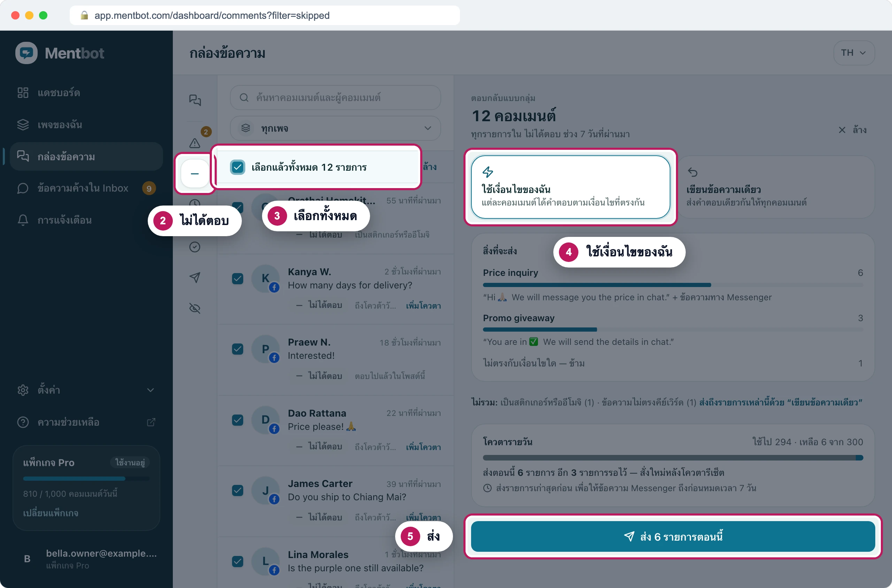Uncheck Lina Morales's comment checkbox
This screenshot has height=588, width=892.
tap(237, 562)
